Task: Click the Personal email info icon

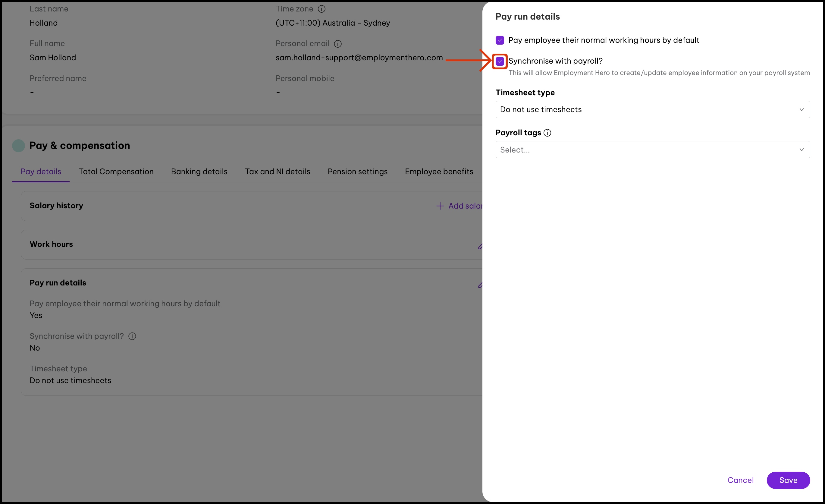Action: tap(338, 44)
